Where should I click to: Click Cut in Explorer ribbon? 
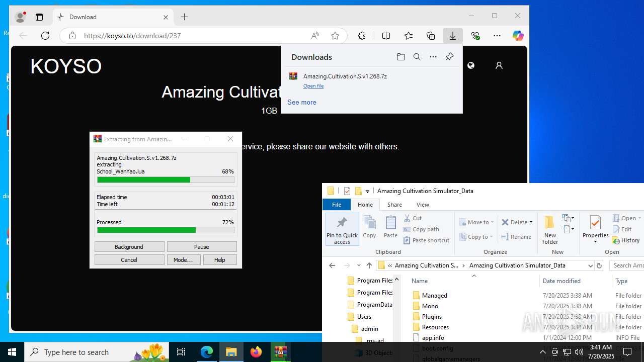pos(413,218)
